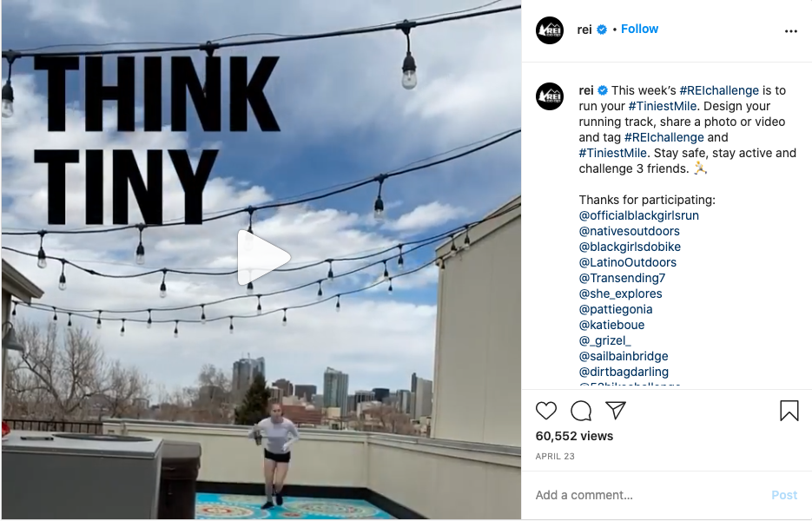Open REI profile picture in the header
This screenshot has width=812, height=521.
[x=550, y=30]
